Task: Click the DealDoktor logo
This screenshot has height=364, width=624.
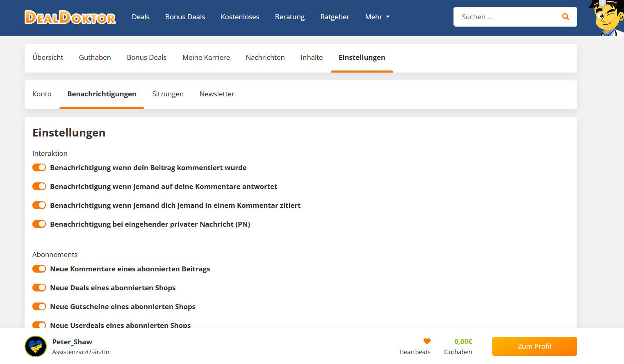Action: (70, 17)
